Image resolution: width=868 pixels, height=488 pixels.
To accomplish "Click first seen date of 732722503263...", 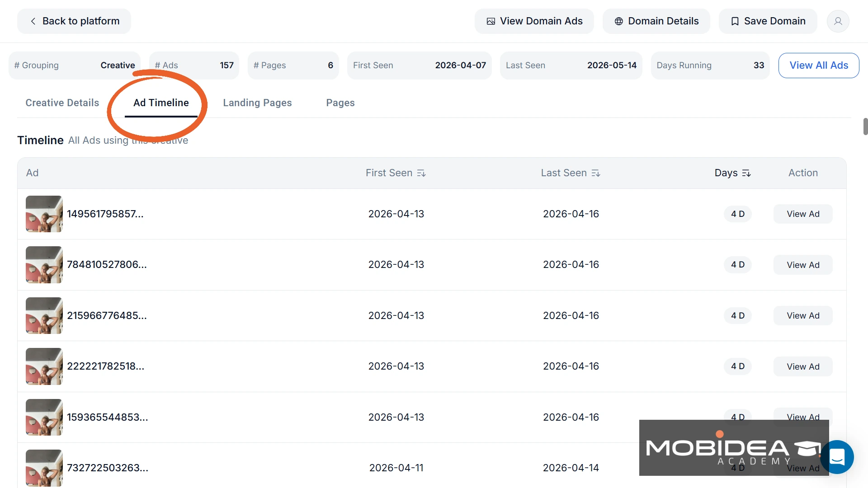I will [x=396, y=468].
